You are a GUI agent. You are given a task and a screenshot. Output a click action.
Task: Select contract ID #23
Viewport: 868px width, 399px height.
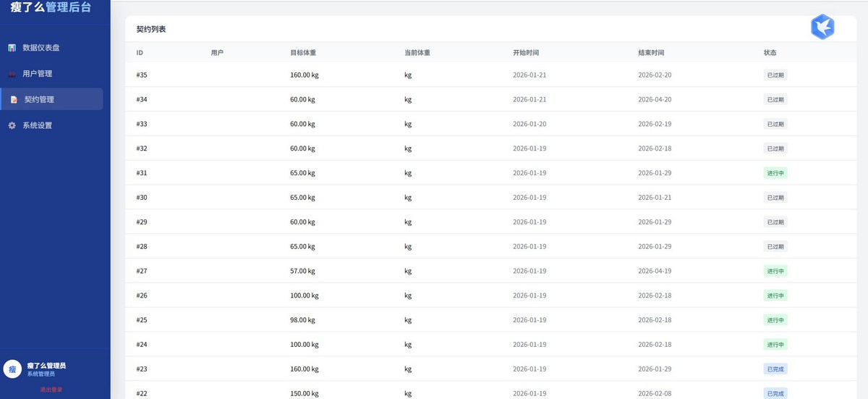(142, 369)
